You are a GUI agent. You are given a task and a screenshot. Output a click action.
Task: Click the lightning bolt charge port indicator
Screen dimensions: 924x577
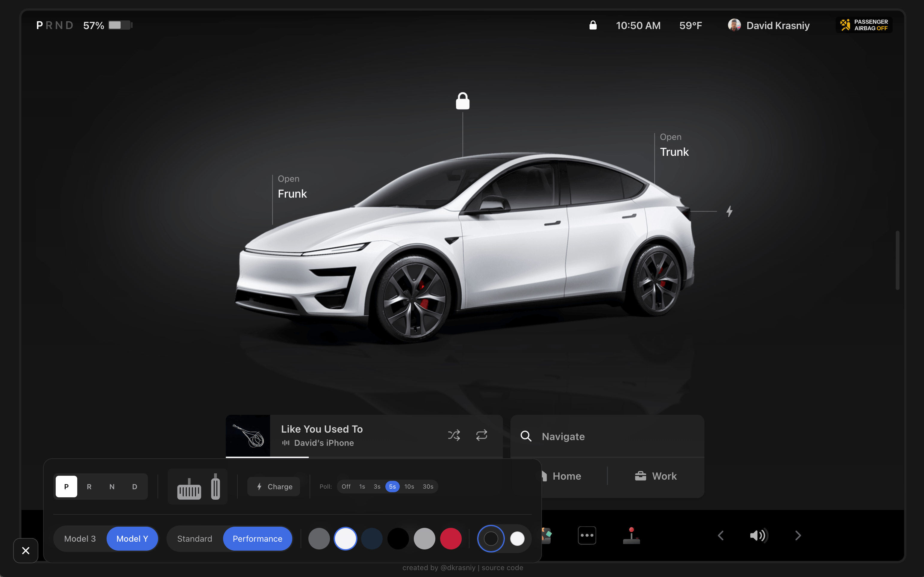tap(729, 211)
